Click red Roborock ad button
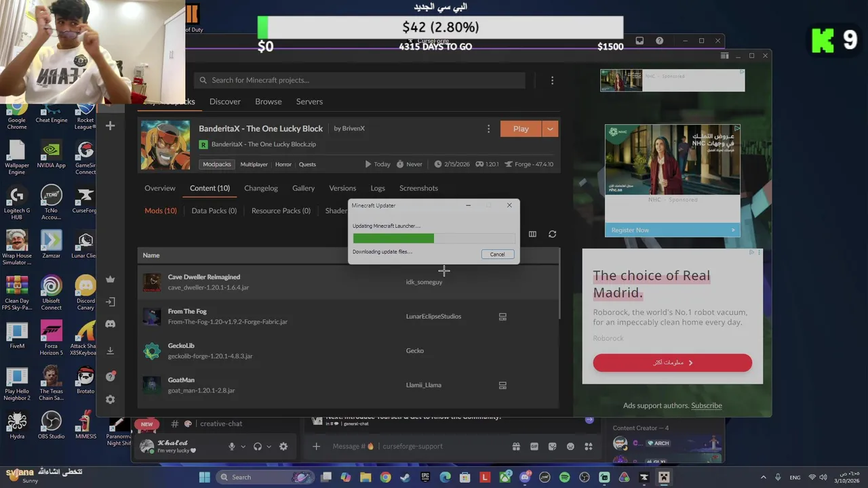This screenshot has width=868, height=488. coord(672,363)
